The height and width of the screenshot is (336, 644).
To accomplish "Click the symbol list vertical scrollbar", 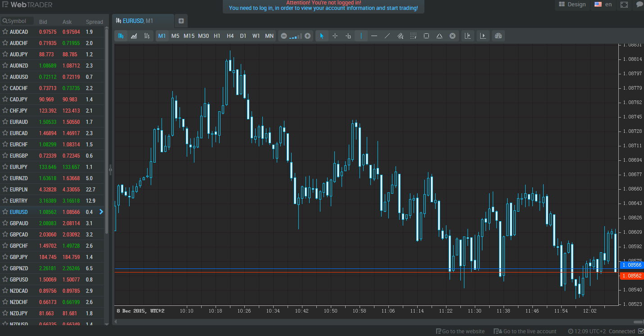I will (x=107, y=131).
